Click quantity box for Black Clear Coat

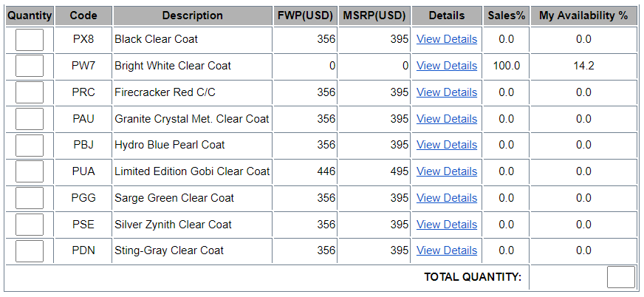(30, 40)
